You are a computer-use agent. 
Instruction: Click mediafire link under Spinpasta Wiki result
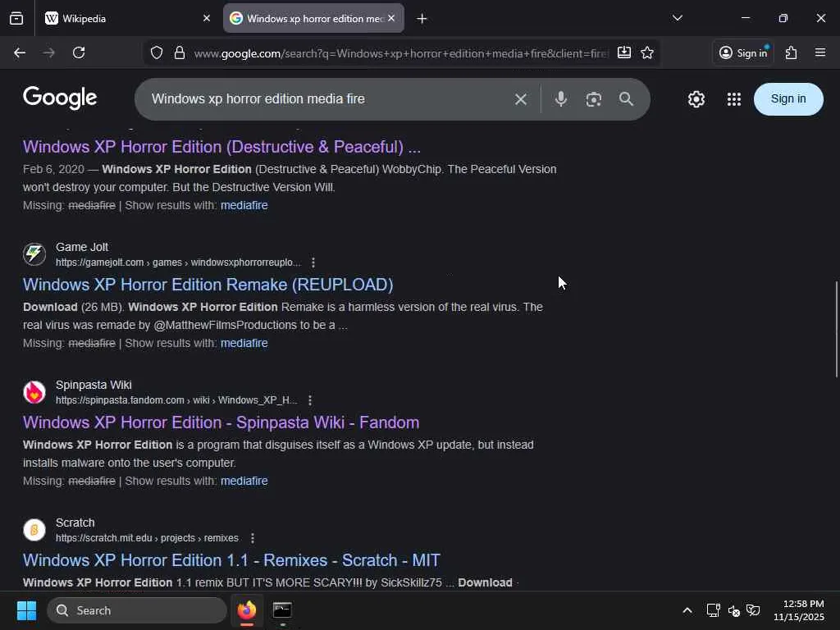coord(244,481)
